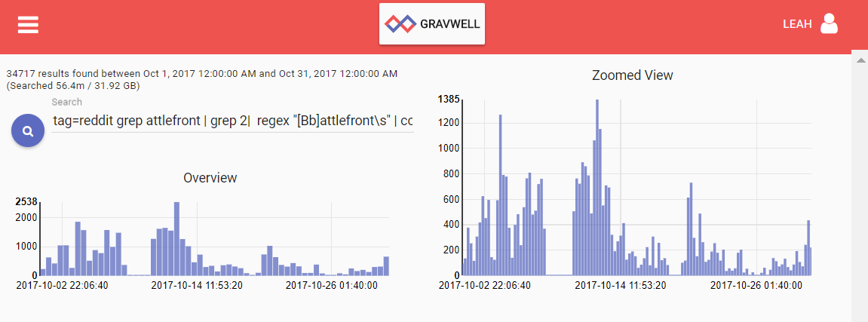Screen dimensions: 868x322
Task: Click the Overview chart title
Action: [x=210, y=178]
